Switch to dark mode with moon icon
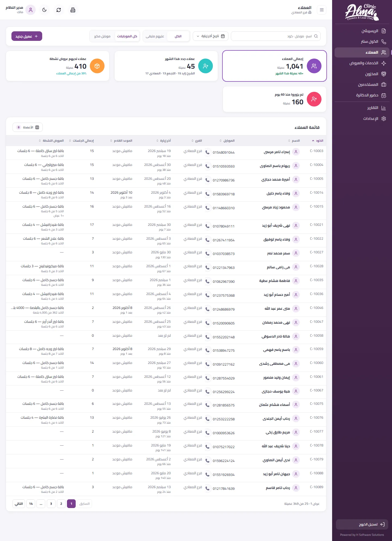 point(44,10)
